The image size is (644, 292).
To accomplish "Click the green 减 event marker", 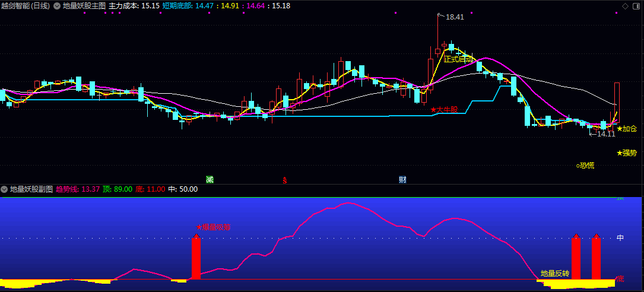I will click(x=210, y=179).
